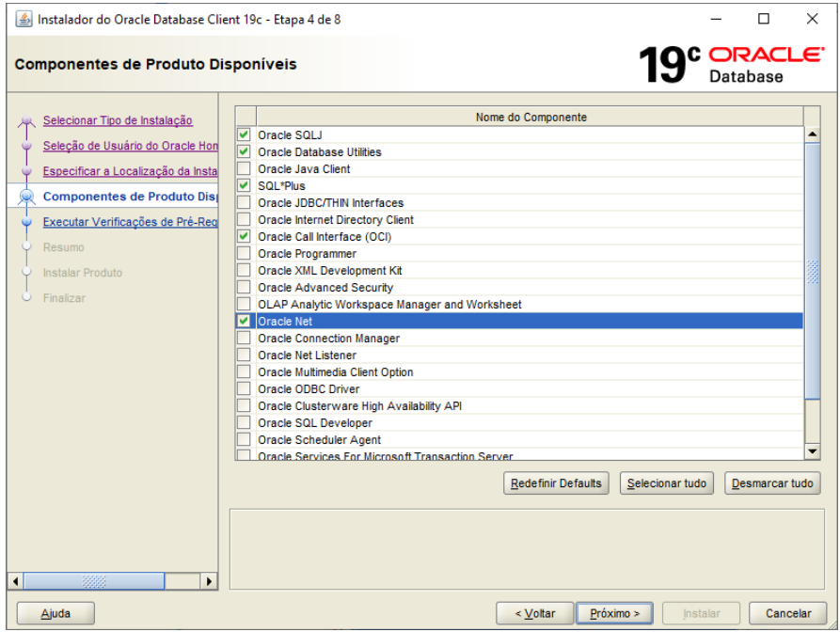Select the Oracle Programmer row text
This screenshot has height=632, width=840.
coord(307,253)
